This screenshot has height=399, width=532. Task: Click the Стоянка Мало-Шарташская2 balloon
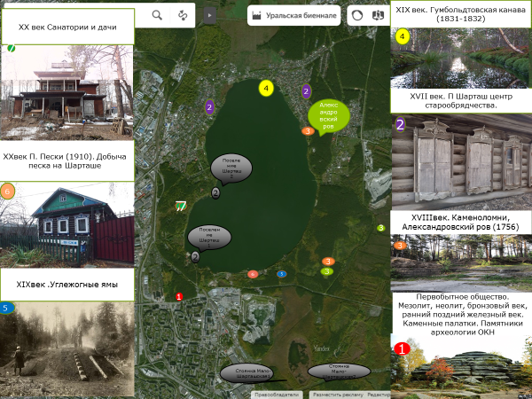(x=339, y=372)
